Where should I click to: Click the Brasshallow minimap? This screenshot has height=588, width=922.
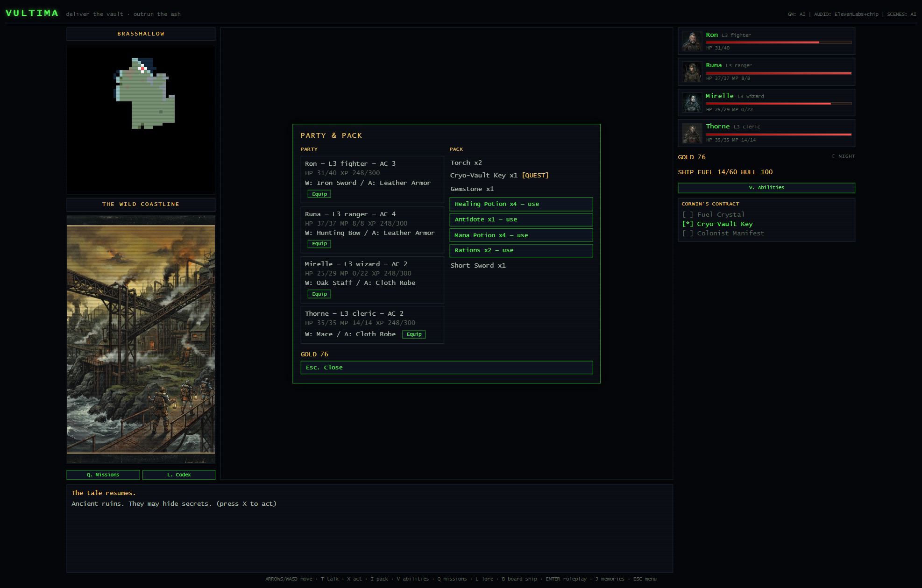click(x=141, y=120)
